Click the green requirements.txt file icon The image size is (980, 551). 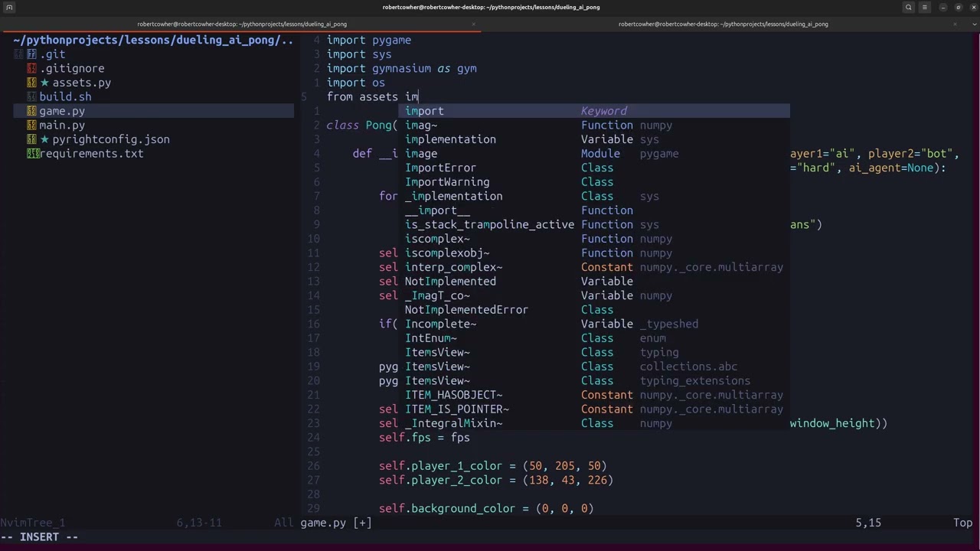33,153
